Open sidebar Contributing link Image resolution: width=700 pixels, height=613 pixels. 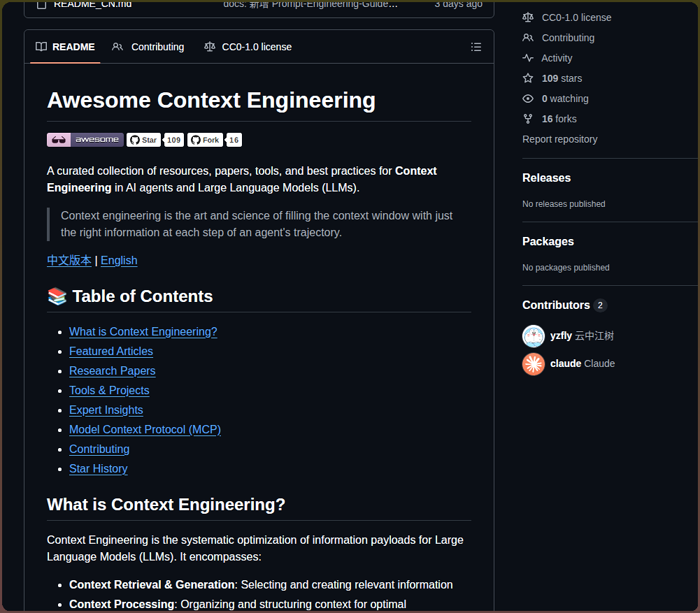click(x=568, y=38)
